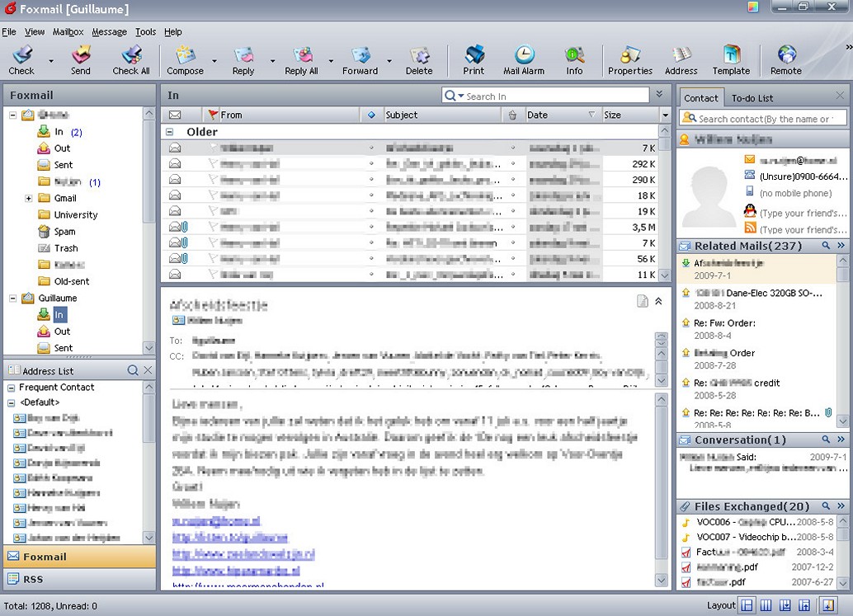Image resolution: width=853 pixels, height=616 pixels.
Task: Print the current message
Action: point(474,60)
